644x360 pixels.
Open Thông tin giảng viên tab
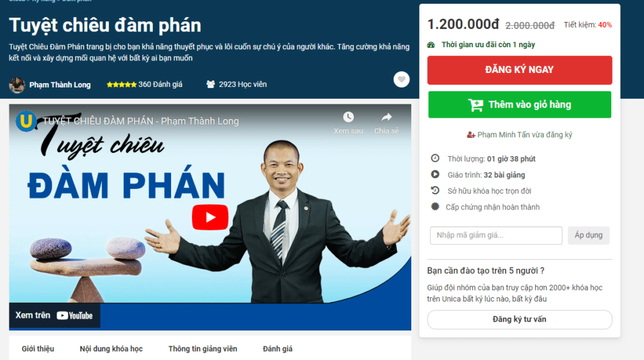click(203, 349)
